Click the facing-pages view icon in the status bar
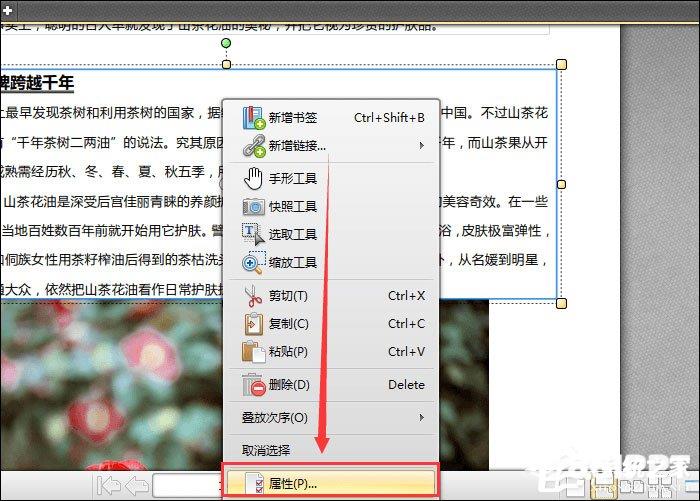The image size is (700, 501). click(x=632, y=488)
